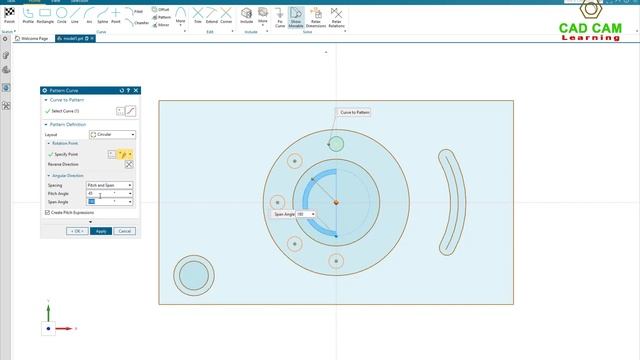Screen dimensions: 640x360
Task: Click Relax Dimensions tool
Action: coord(316,18)
